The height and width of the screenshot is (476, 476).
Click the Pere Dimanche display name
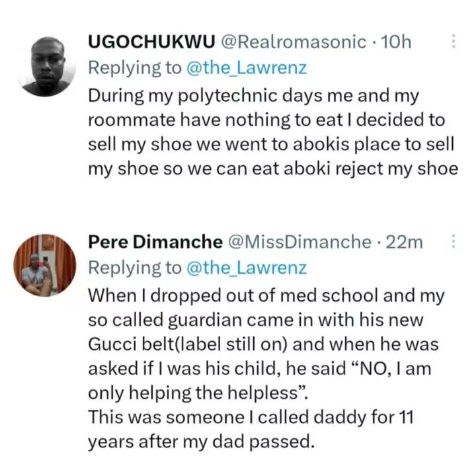[155, 242]
